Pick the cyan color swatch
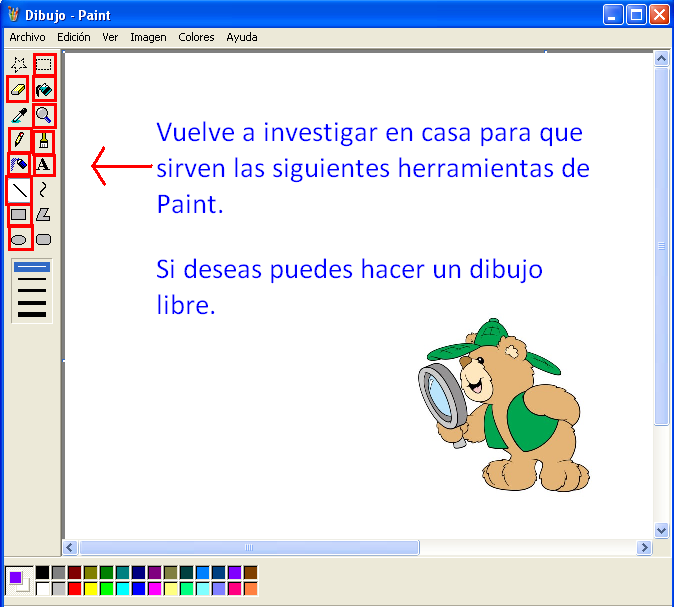Screen dimensions: 674x607 [123, 589]
